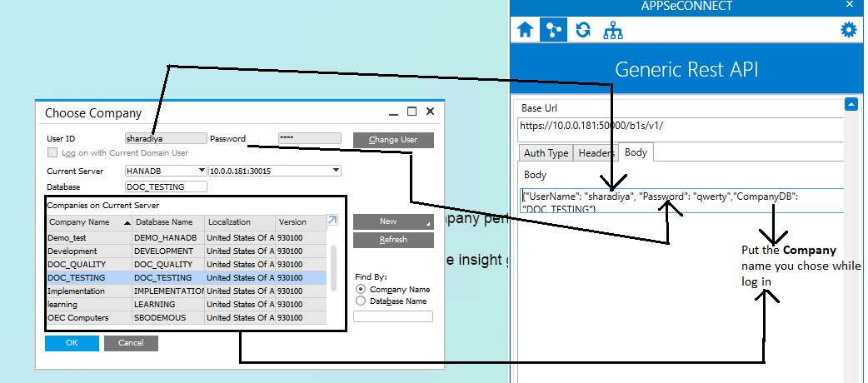Expand the 10.0.0.181:30015 server dropdown
This screenshot has width=868, height=383.
click(x=336, y=171)
